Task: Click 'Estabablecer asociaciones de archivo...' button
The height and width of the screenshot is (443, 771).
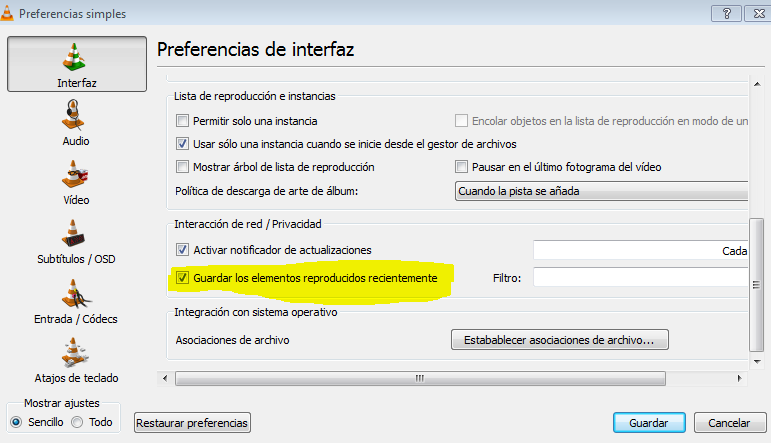Action: pyautogui.click(x=559, y=341)
